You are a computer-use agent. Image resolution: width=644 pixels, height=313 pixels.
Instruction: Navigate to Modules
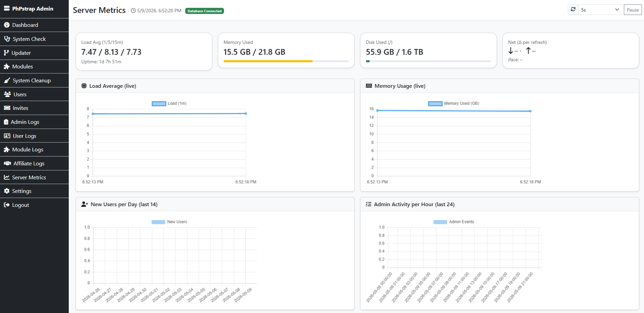[34, 66]
